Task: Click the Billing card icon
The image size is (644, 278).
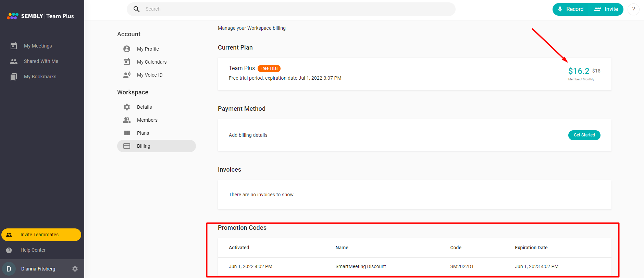Action: click(127, 146)
